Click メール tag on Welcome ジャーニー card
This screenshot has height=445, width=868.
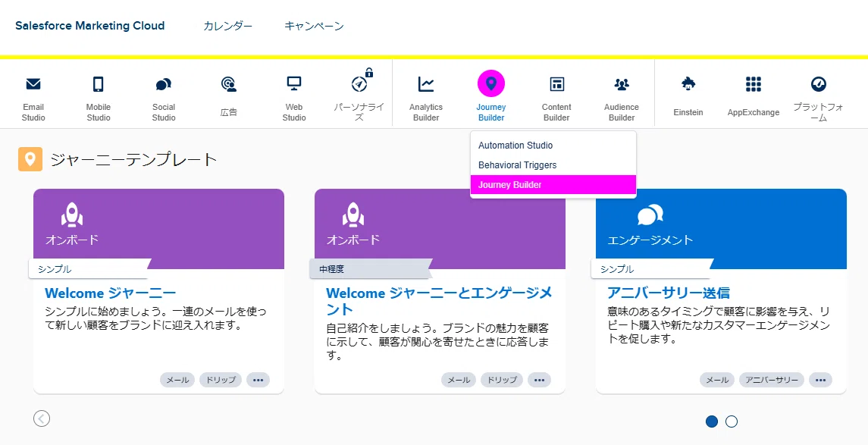177,380
